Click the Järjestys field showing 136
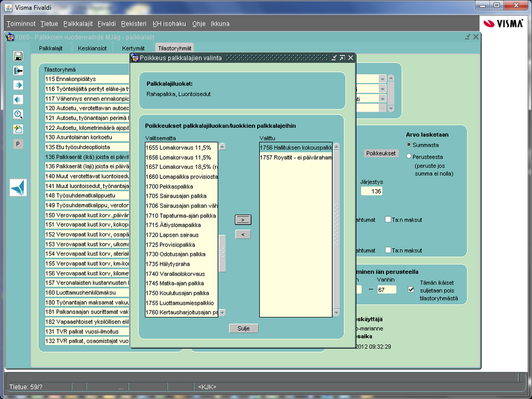 [x=371, y=191]
